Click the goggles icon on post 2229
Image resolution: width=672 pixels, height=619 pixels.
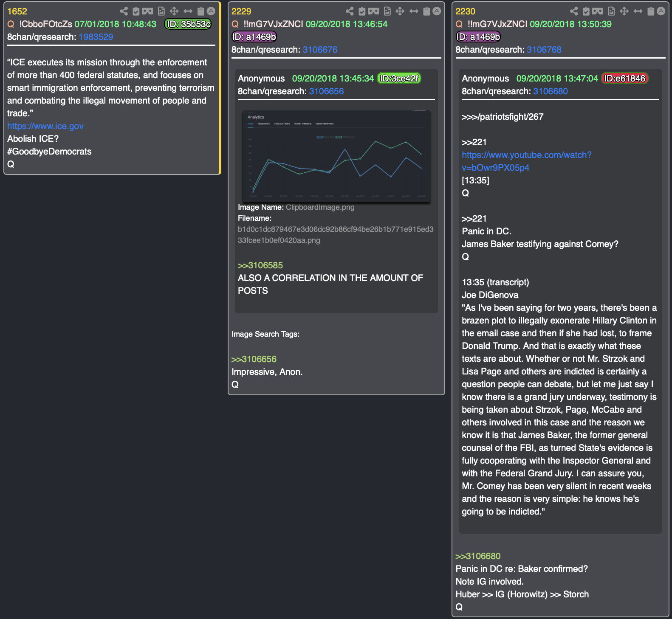[373, 11]
